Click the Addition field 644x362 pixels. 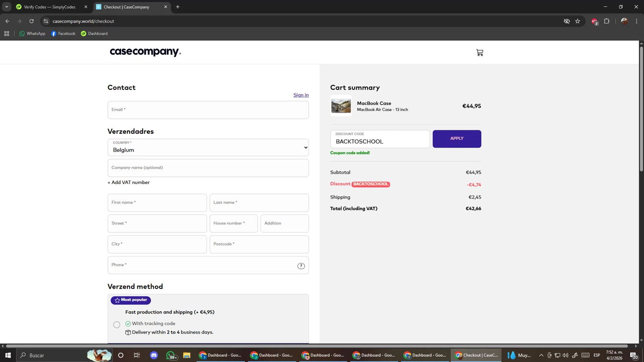click(x=285, y=223)
